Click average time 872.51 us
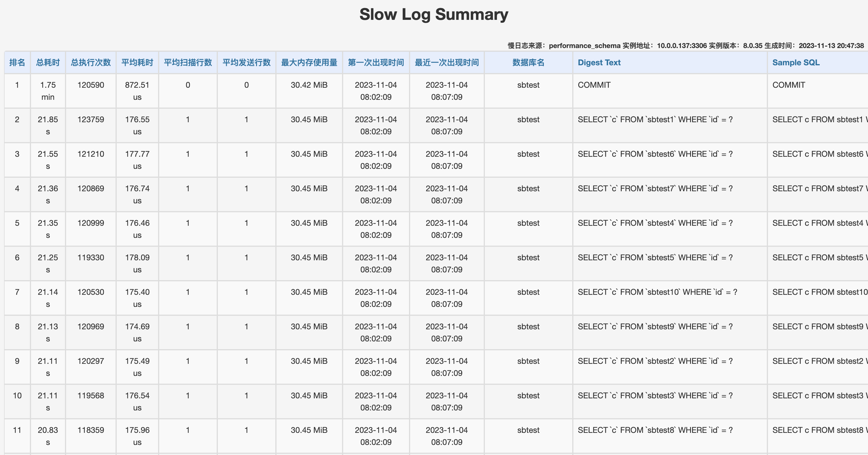The height and width of the screenshot is (455, 868). pos(137,91)
